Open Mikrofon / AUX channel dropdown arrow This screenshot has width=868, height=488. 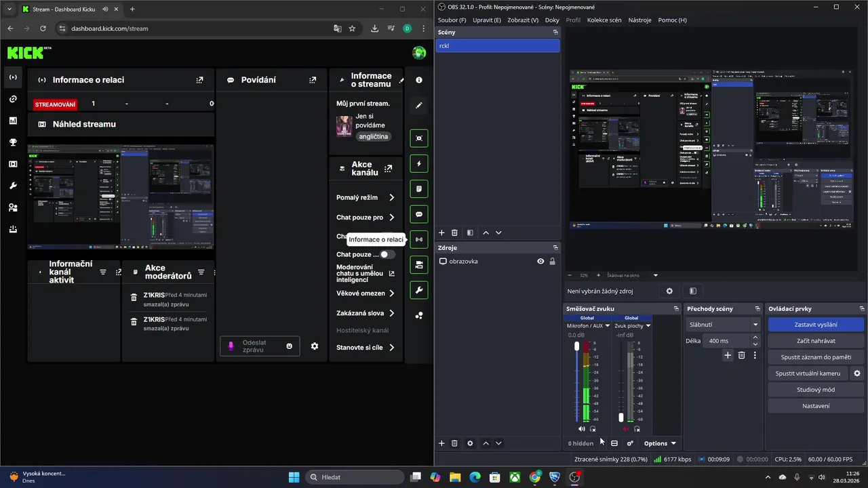(x=607, y=326)
